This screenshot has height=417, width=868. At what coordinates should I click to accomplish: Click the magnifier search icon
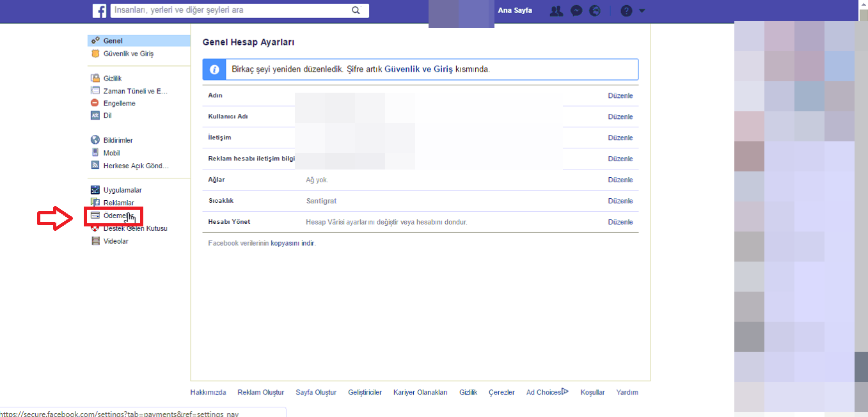click(356, 10)
